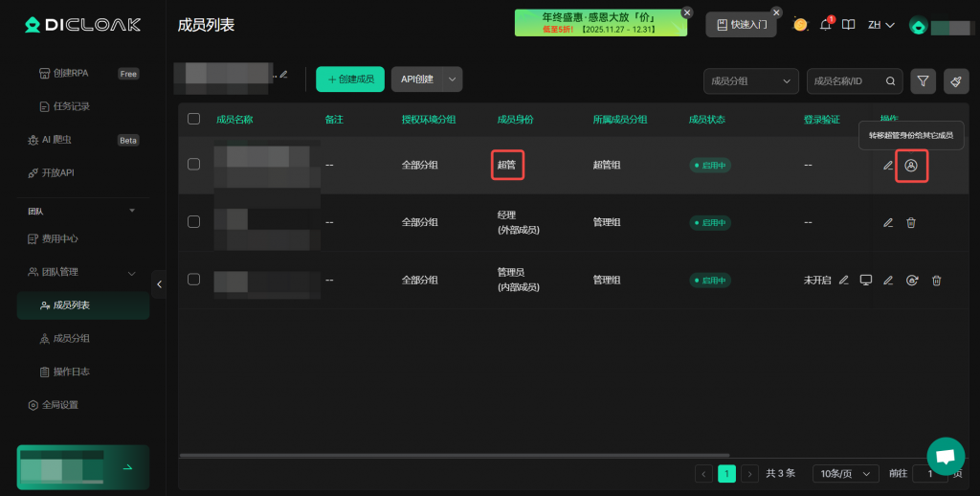980x496 pixels.
Task: Go to 操作日志 in the sidebar
Action: point(71,372)
